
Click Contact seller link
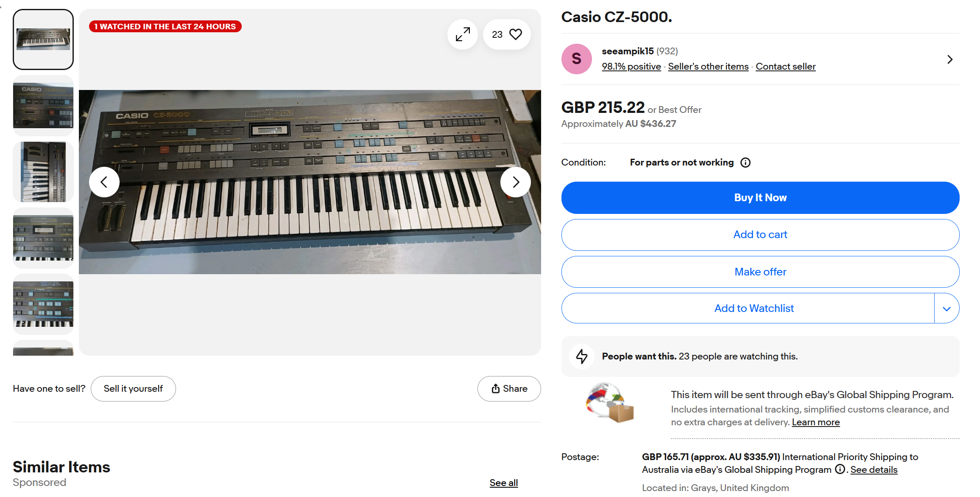click(x=785, y=67)
